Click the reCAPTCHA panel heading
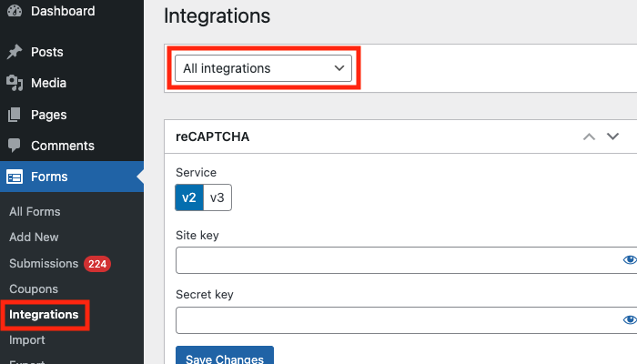This screenshot has width=637, height=364. (212, 136)
